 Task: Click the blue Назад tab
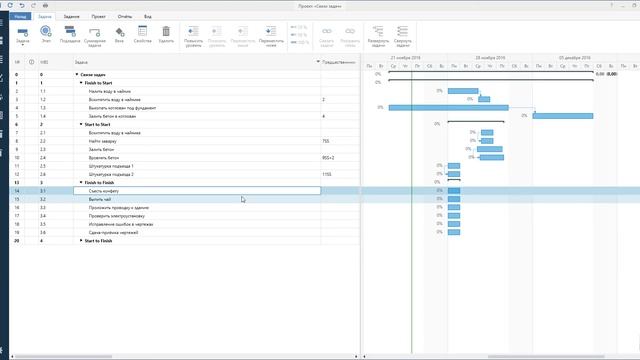point(20,16)
